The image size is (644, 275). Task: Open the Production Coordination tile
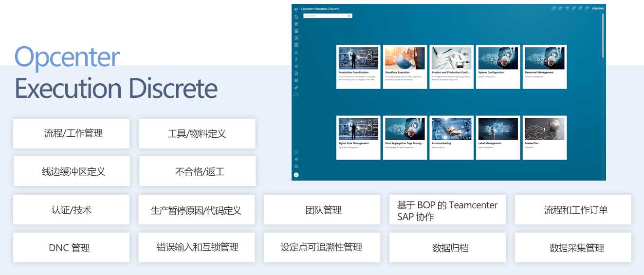[x=358, y=67]
